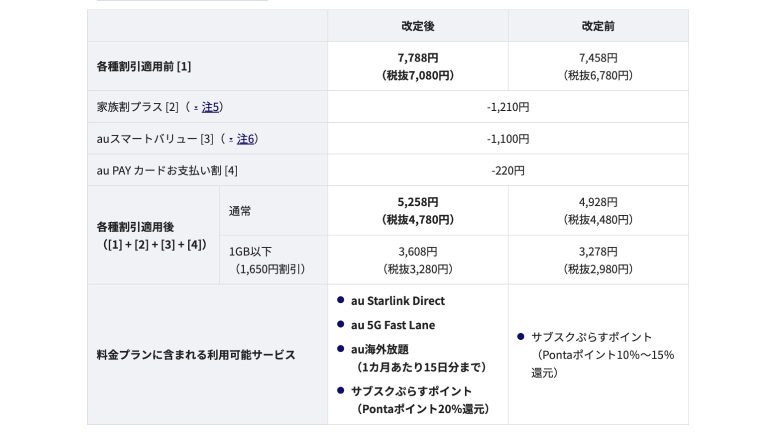Click the bullet beside Pontaポイント20%還元 item
The height and width of the screenshot is (433, 770).
pos(340,390)
